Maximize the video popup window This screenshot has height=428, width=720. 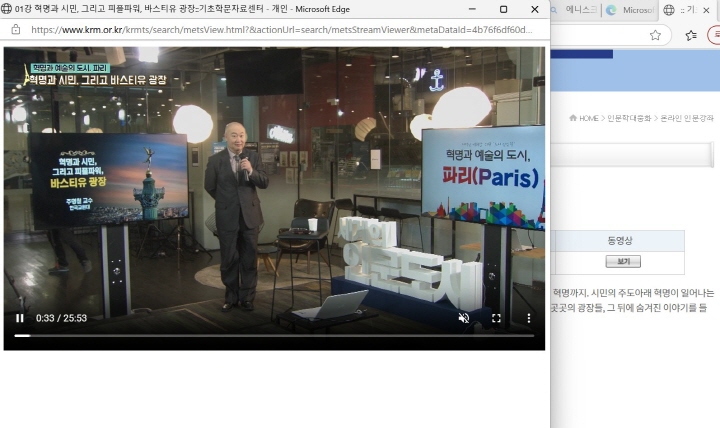503,9
